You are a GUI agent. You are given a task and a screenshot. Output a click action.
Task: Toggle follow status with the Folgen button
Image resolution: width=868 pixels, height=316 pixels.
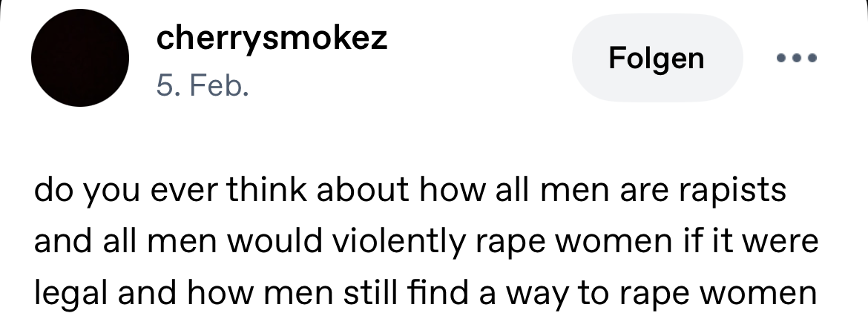pos(656,58)
